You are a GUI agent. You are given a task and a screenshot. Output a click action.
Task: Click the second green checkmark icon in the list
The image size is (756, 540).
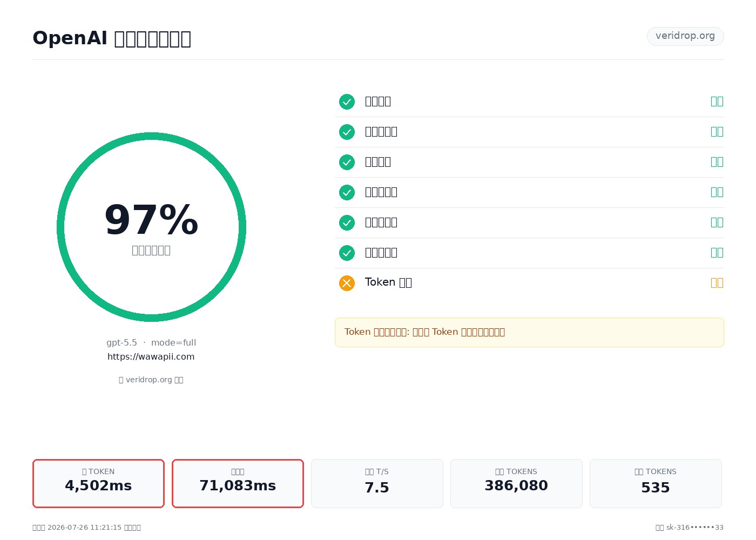[x=347, y=132]
